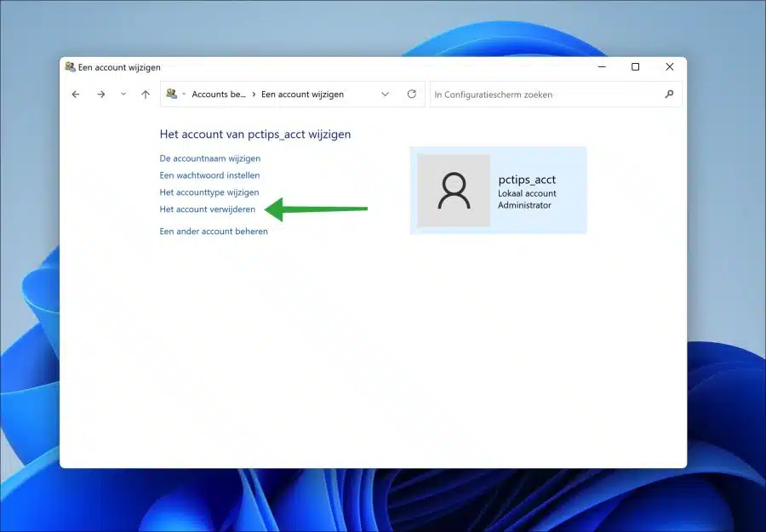Click the window title bar icon
The height and width of the screenshot is (532, 766).
71,67
